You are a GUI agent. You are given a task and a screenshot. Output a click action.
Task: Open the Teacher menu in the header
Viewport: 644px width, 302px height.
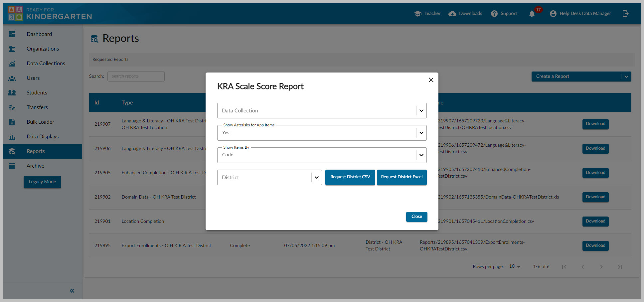pos(427,13)
